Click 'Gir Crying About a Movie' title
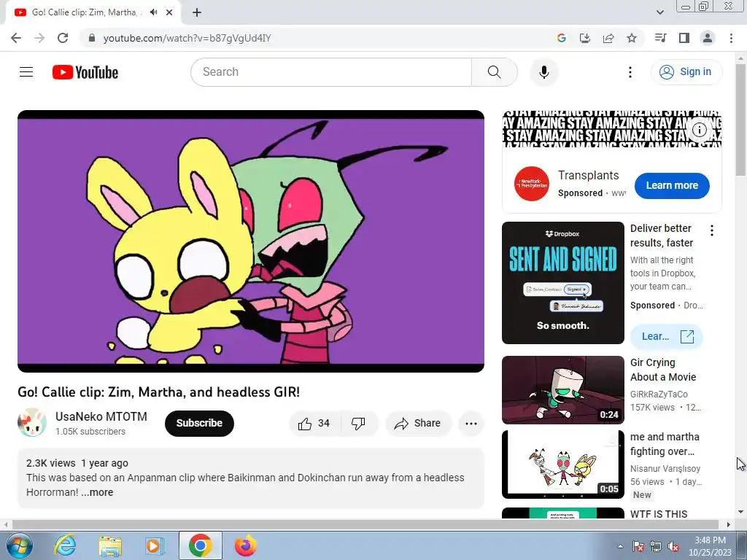This screenshot has height=560, width=747. tap(663, 370)
